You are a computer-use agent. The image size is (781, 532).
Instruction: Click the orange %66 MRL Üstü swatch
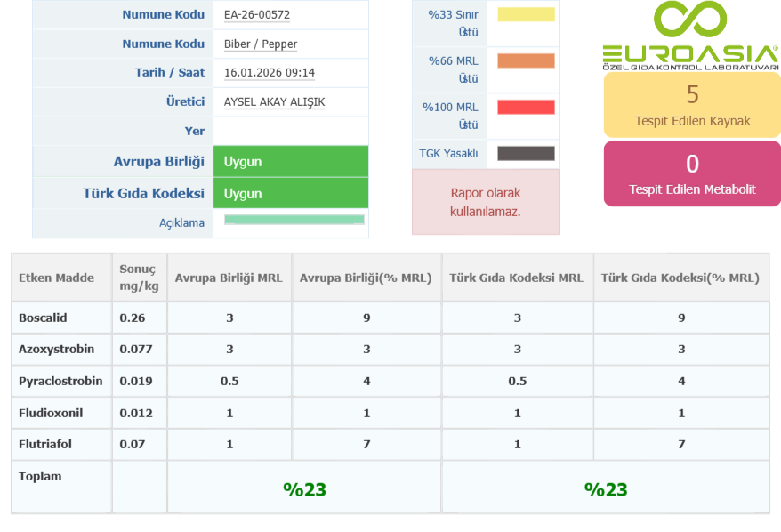pos(526,61)
